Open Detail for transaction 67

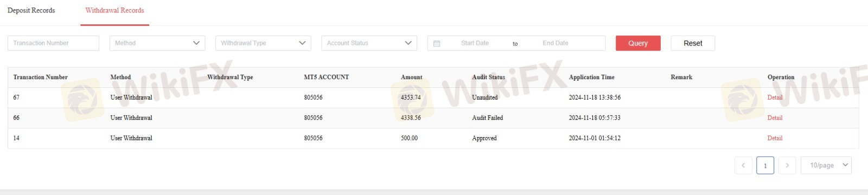tap(775, 97)
